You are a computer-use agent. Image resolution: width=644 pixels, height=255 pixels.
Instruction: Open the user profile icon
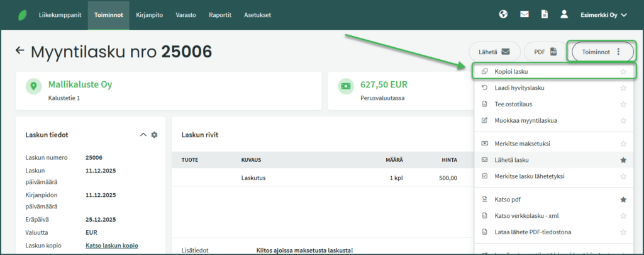(x=564, y=14)
